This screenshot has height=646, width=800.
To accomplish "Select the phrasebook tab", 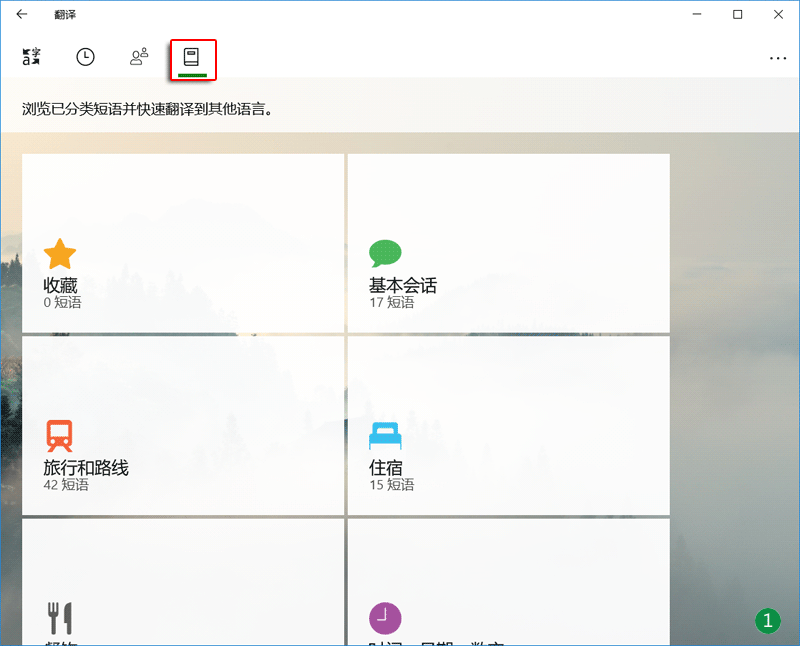I will (x=192, y=58).
